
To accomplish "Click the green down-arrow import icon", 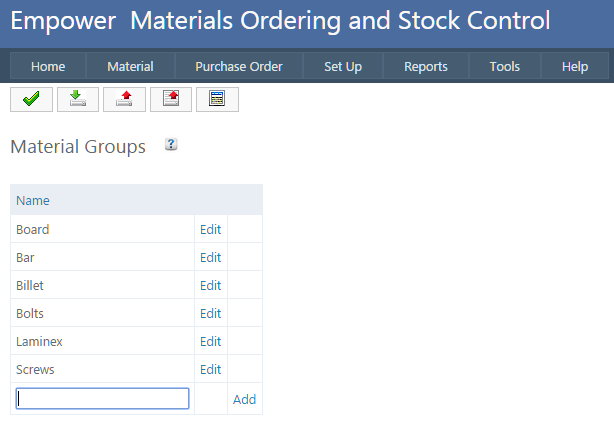I will point(77,99).
